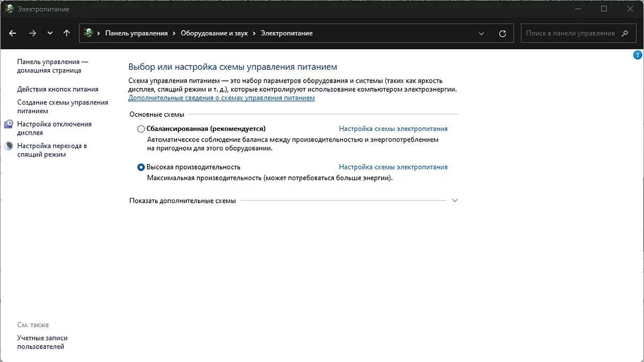This screenshot has width=644, height=362.
Task: Click the search magnifier icon
Action: [x=625, y=33]
